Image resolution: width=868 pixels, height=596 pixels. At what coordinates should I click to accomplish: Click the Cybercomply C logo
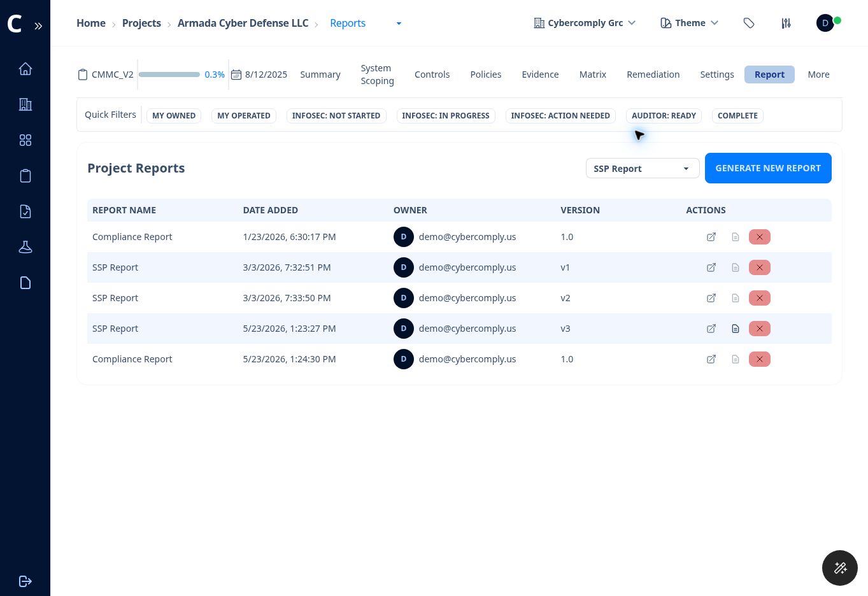coord(15,24)
